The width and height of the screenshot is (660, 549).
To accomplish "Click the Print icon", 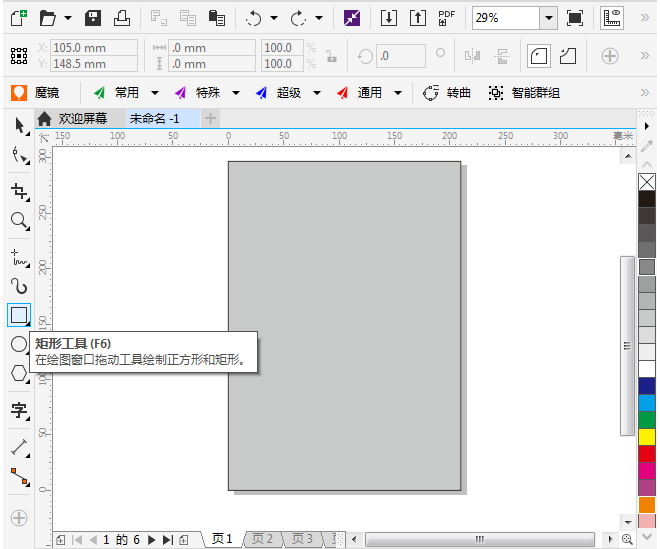I will click(x=121, y=18).
